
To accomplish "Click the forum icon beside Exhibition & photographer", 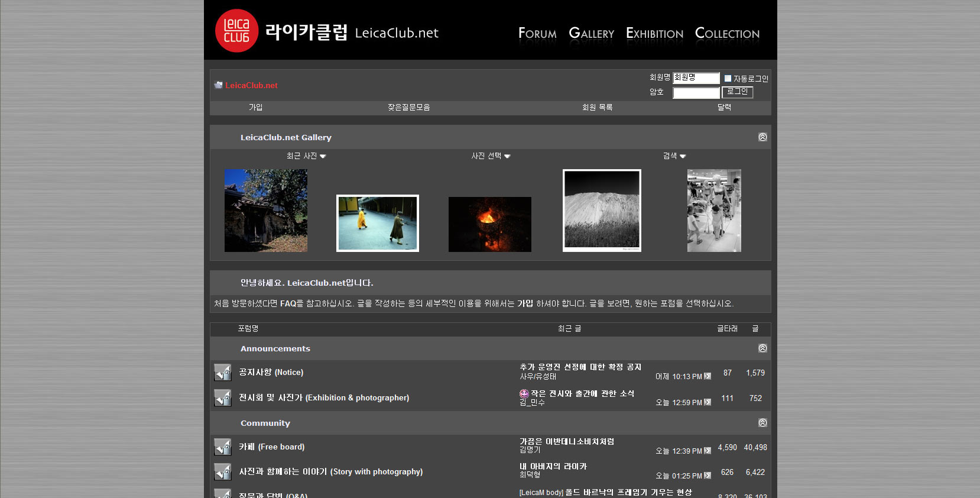I will pos(223,398).
